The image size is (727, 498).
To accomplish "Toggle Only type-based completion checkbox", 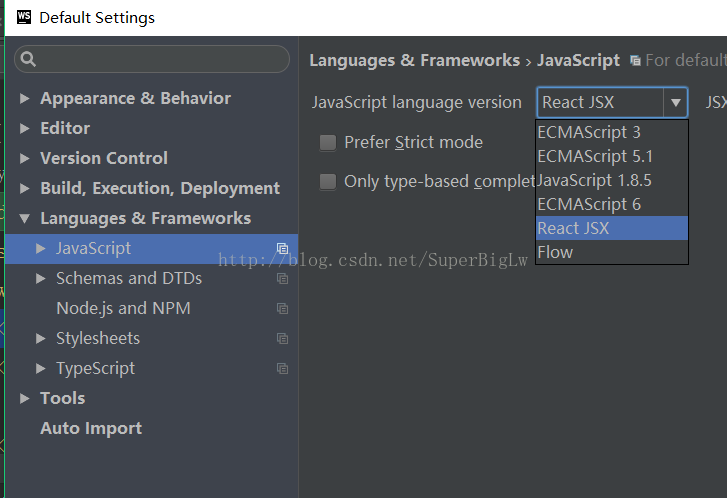I will [328, 181].
